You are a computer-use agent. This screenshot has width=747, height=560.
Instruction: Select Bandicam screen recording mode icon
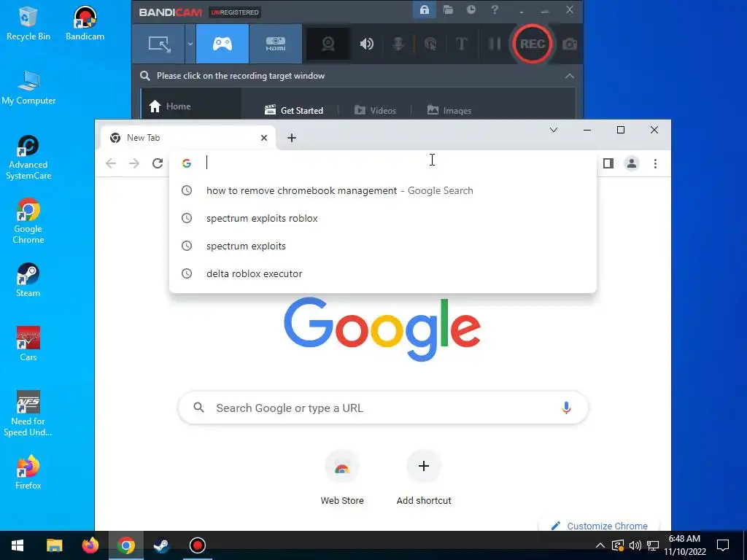point(159,44)
